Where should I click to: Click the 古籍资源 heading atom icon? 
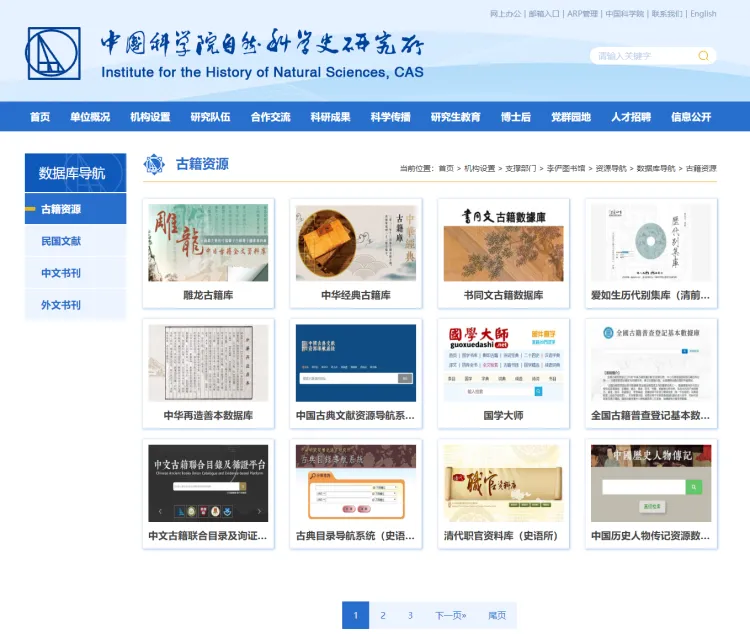(154, 165)
